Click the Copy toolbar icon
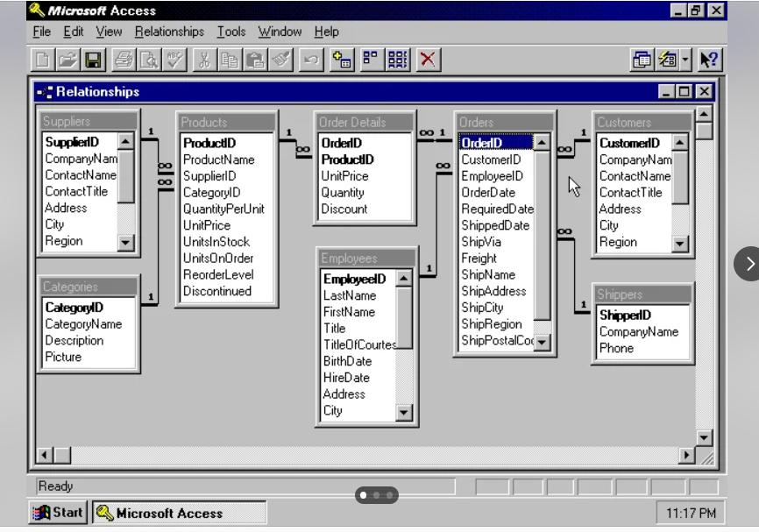 click(x=230, y=60)
